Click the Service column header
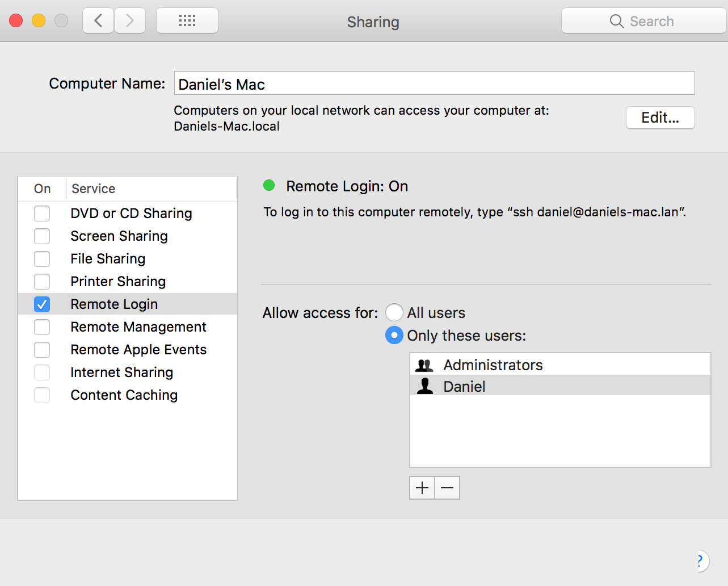Screen dimensions: 728x586 point(152,189)
